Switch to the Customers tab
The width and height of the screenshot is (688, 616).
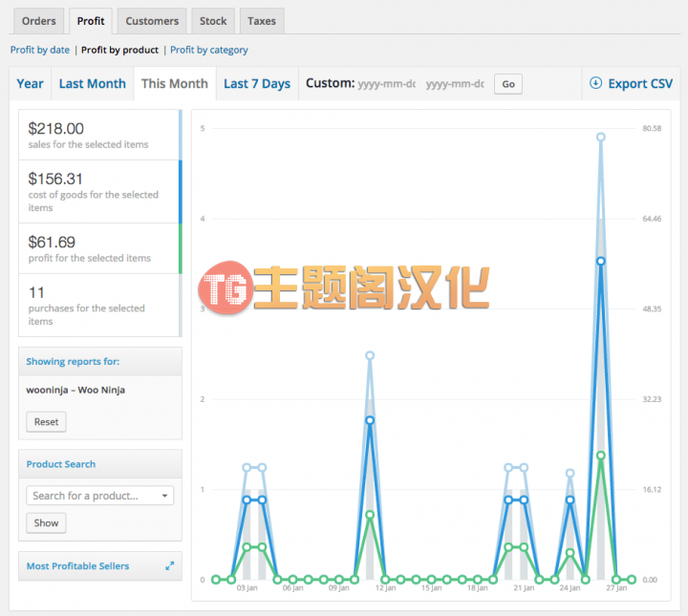[152, 21]
